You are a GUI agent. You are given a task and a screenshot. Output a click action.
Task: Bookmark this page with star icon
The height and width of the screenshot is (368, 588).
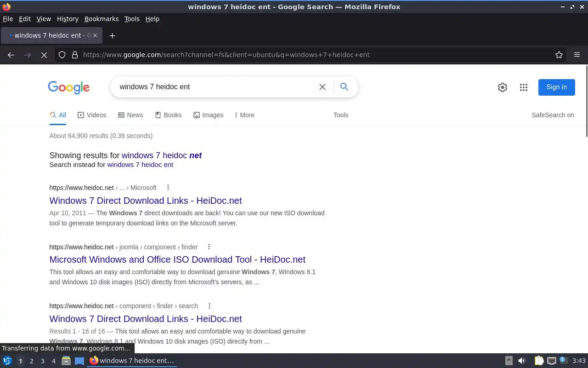click(x=559, y=55)
